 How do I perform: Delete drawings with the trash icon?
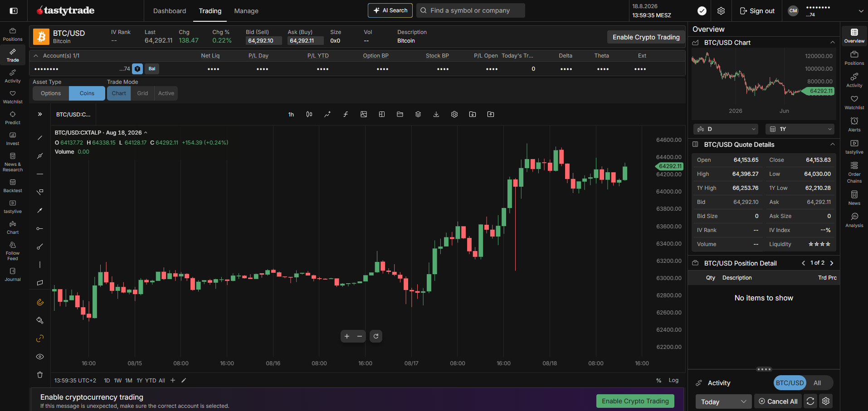point(40,375)
